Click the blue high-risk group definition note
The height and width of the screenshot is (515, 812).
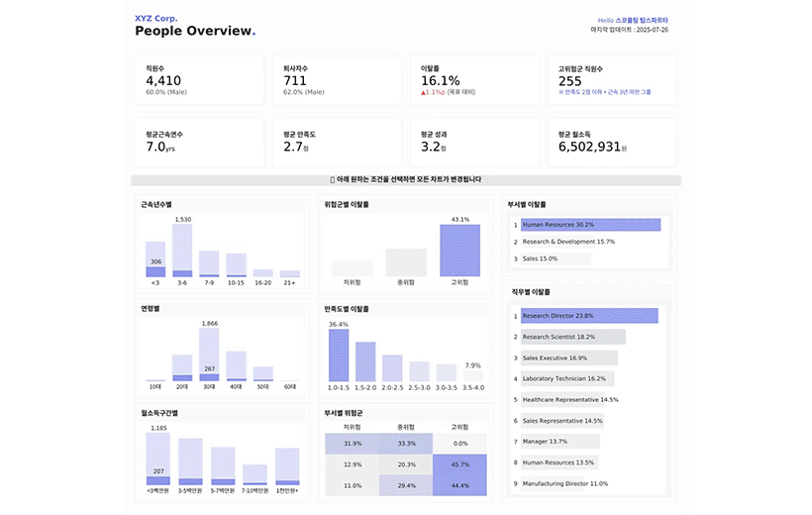[x=604, y=92]
